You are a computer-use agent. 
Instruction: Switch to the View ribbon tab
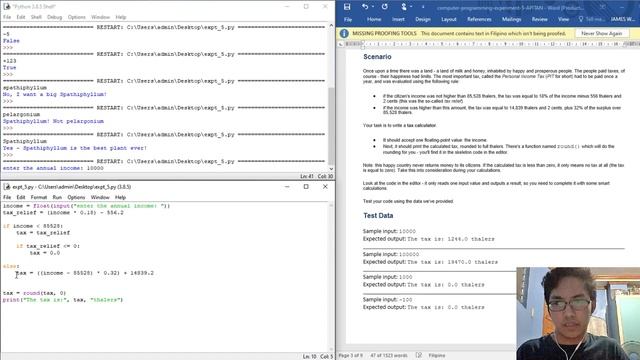pos(563,19)
